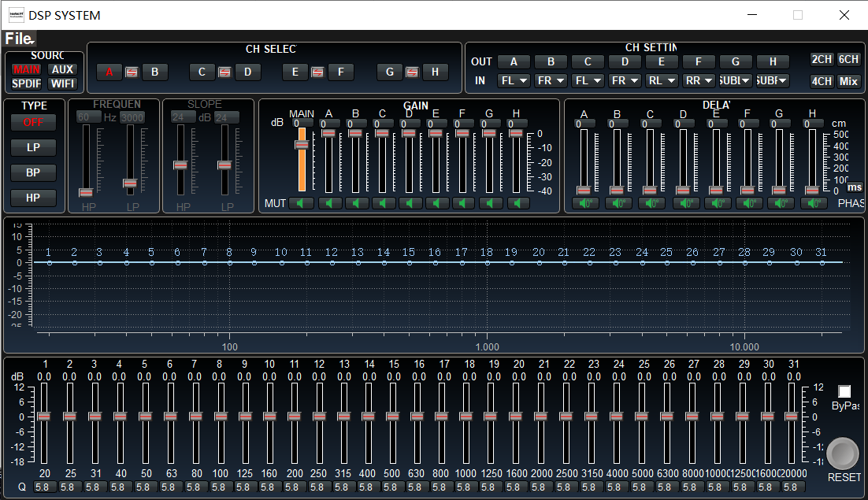Open the IN dropdown under output C
868x500 pixels.
click(588, 81)
